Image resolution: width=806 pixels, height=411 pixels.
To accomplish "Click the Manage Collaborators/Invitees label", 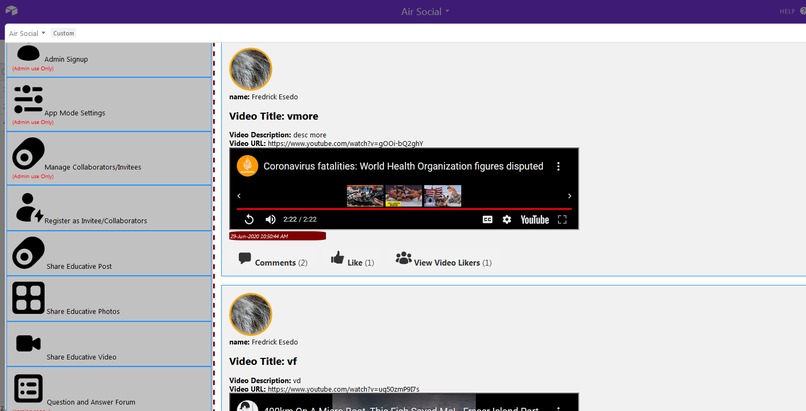I will [x=93, y=167].
